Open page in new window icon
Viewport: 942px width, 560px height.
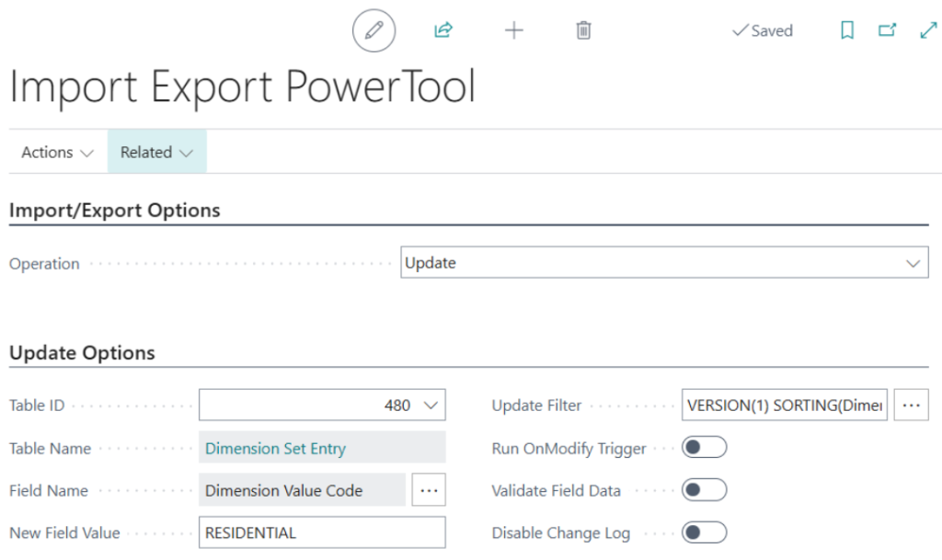[x=887, y=31]
